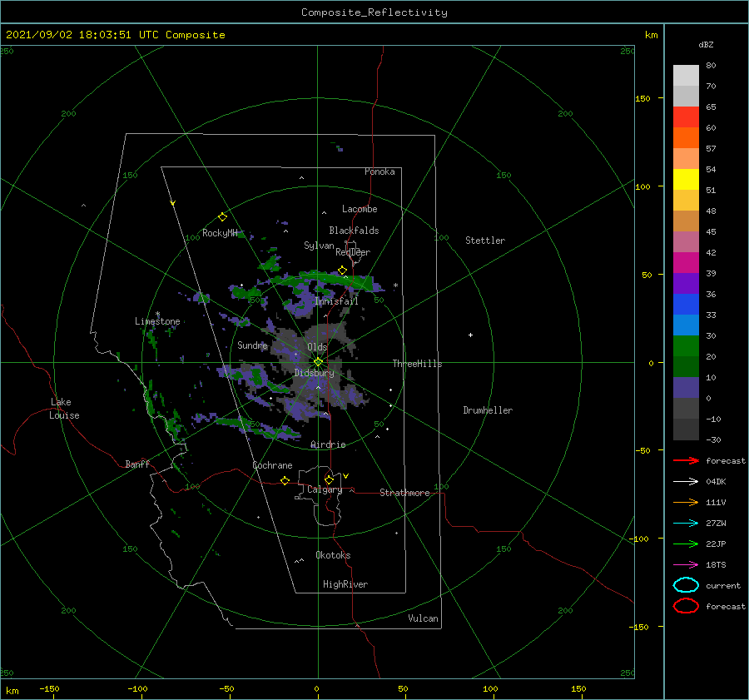749x700 pixels.
Task: Click the green 22JP arrow in legend
Action: (x=686, y=544)
